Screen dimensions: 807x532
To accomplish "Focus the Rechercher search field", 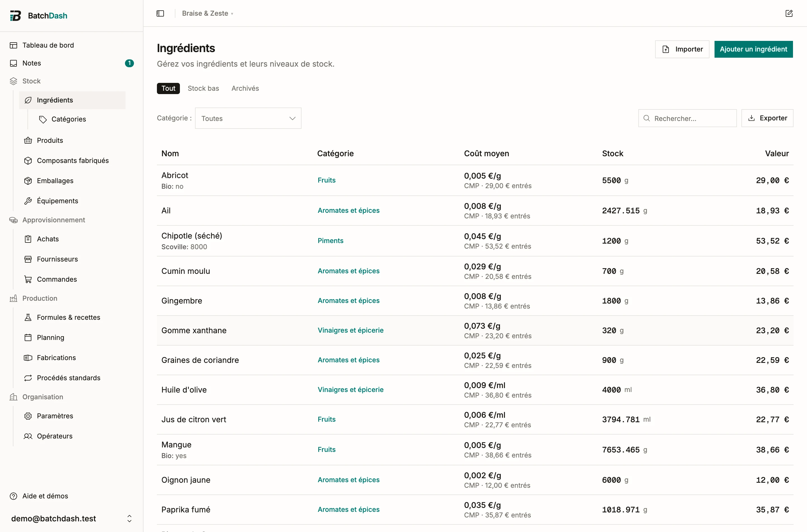I will tap(688, 118).
